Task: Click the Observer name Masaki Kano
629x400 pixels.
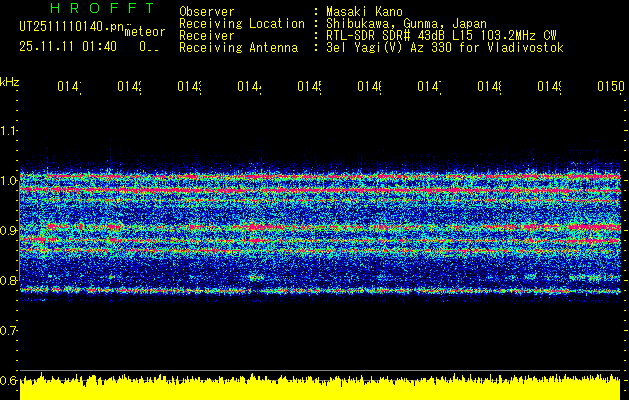Action: (359, 11)
